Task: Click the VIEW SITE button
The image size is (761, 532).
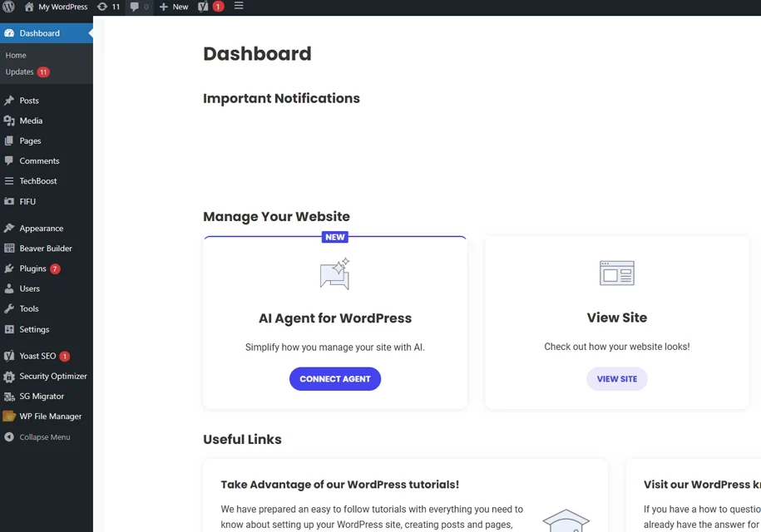Action: click(617, 379)
